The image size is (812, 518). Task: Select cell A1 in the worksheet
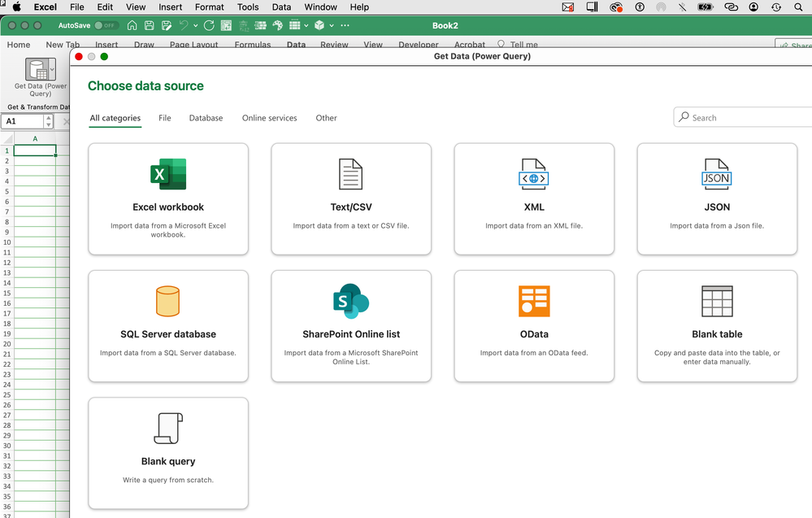(35, 150)
